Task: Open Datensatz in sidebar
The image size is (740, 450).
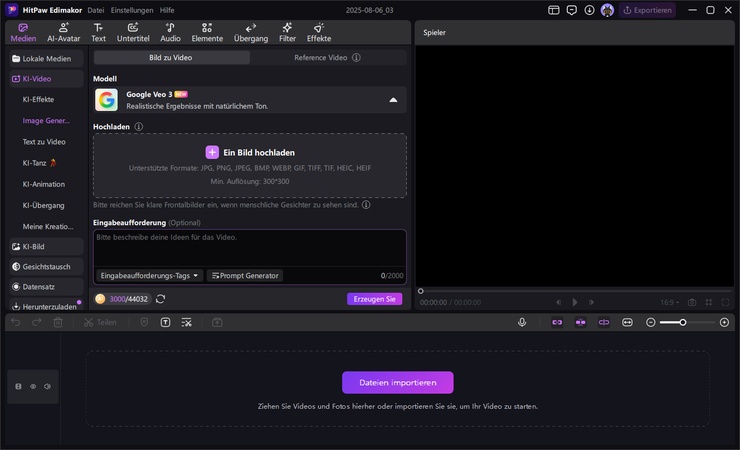Action: pyautogui.click(x=46, y=287)
